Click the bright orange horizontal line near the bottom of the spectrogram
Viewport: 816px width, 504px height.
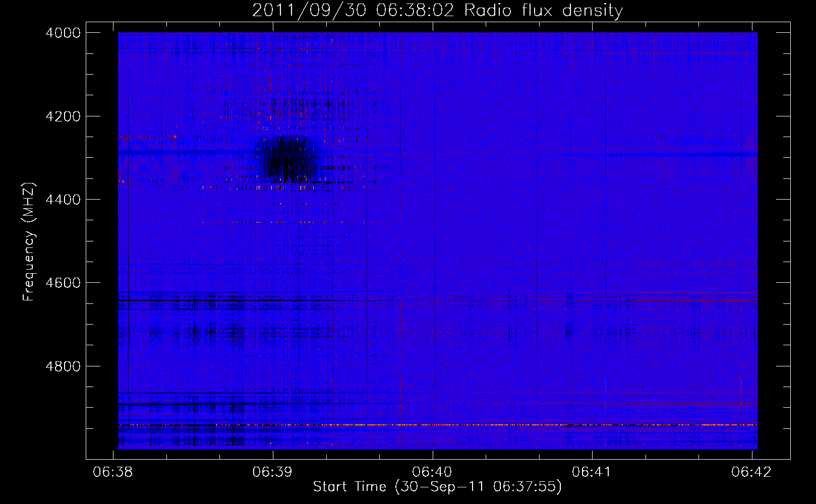437,425
